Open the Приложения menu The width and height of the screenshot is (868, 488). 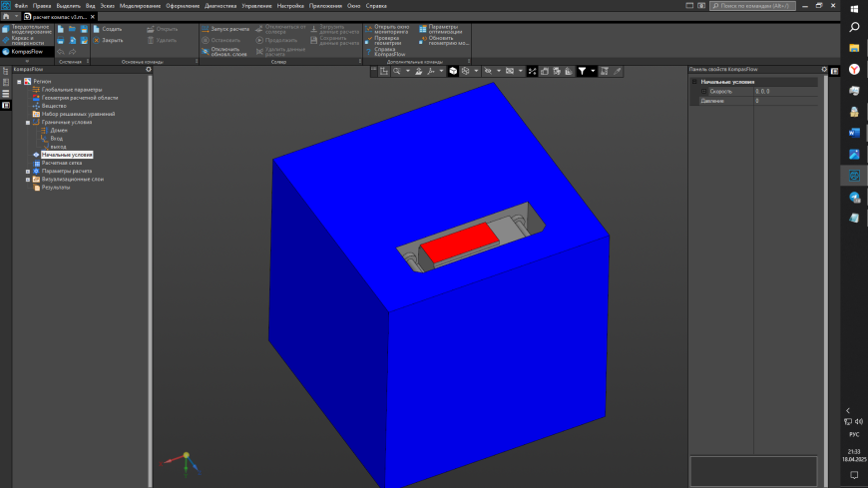point(325,6)
